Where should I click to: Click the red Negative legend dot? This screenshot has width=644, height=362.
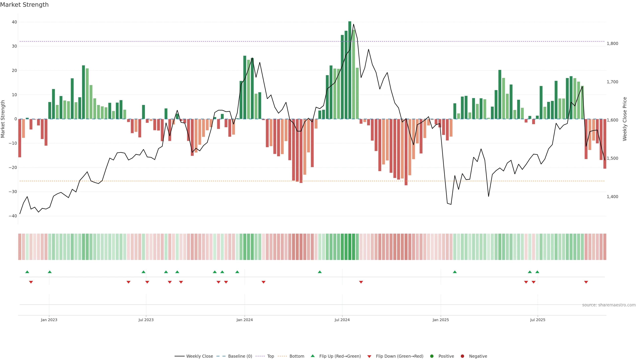[x=462, y=356]
